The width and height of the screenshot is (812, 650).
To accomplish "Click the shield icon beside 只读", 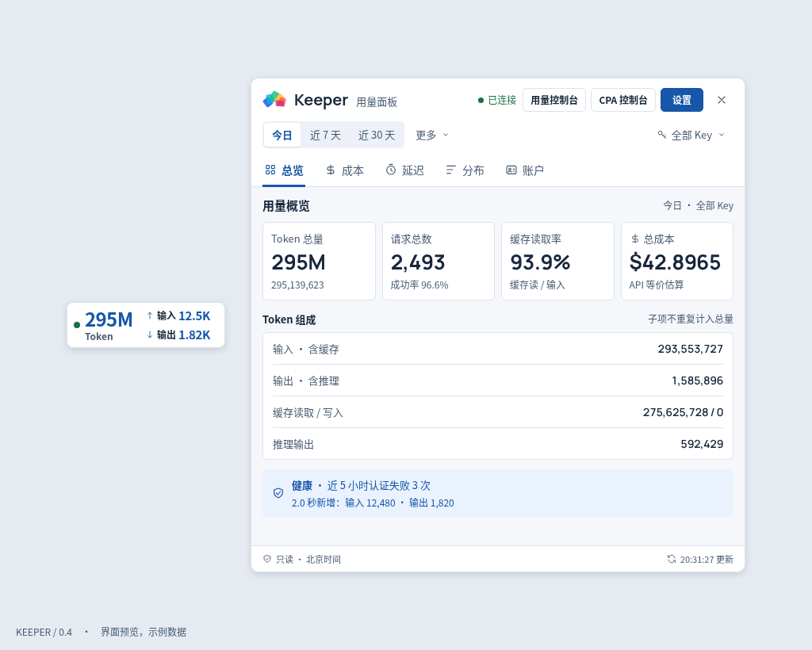I will pos(267,559).
